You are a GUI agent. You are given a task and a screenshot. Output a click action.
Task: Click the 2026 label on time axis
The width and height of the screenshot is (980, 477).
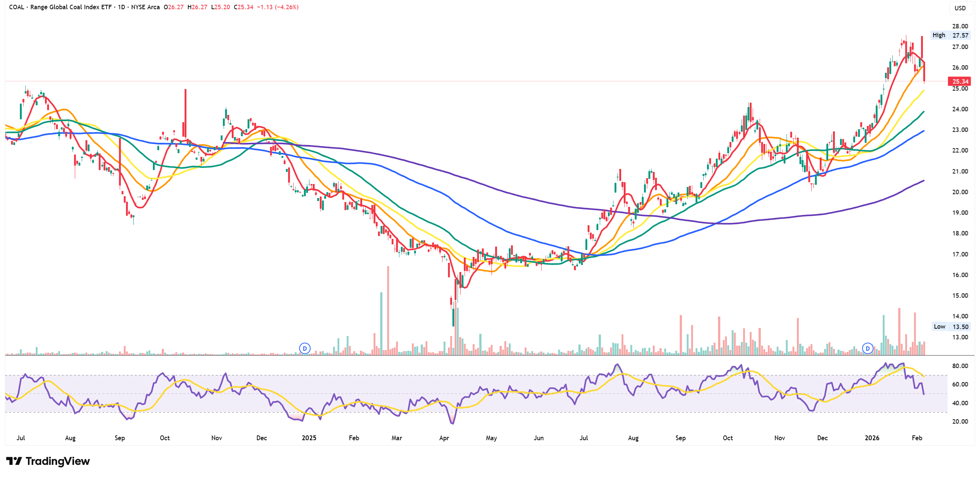[x=872, y=438]
